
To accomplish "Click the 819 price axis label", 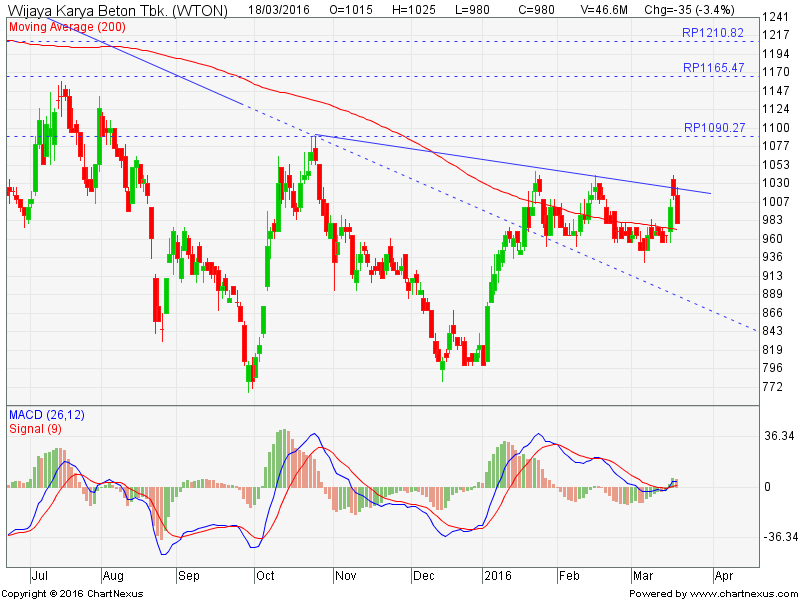I will [772, 349].
